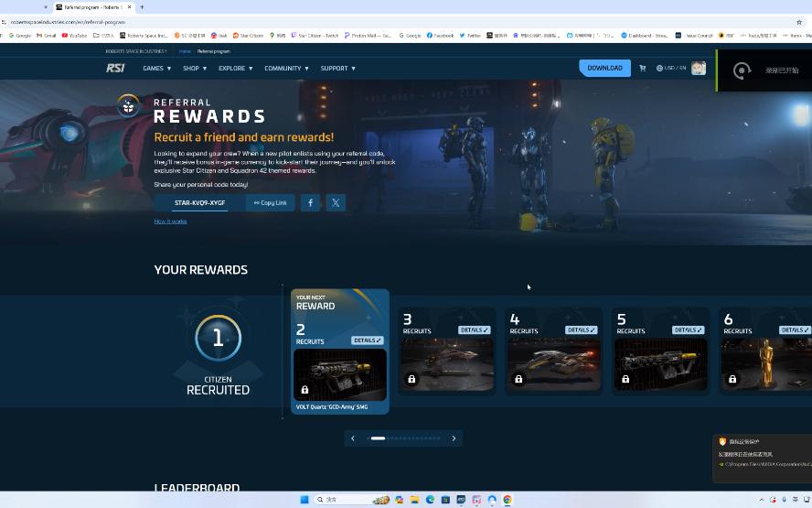Open the 3 Recruits ship reward thumbnail
Viewport: 812px width, 508px height.
click(x=447, y=364)
